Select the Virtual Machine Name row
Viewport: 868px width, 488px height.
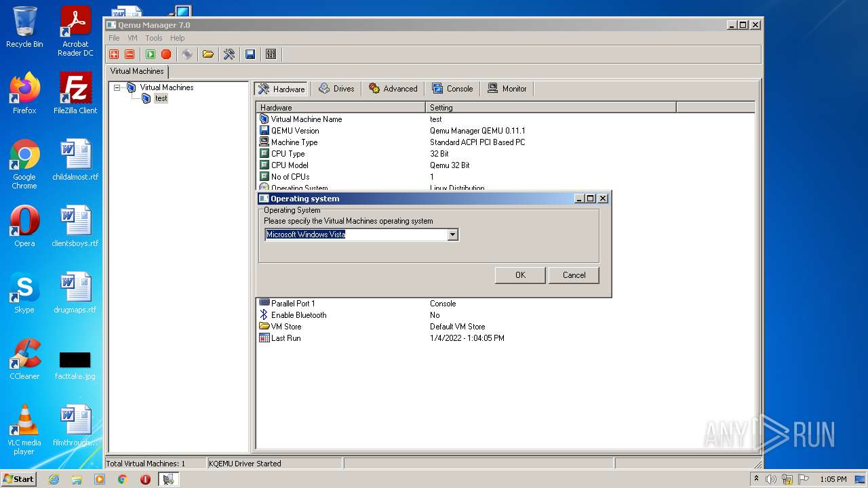[x=505, y=119]
